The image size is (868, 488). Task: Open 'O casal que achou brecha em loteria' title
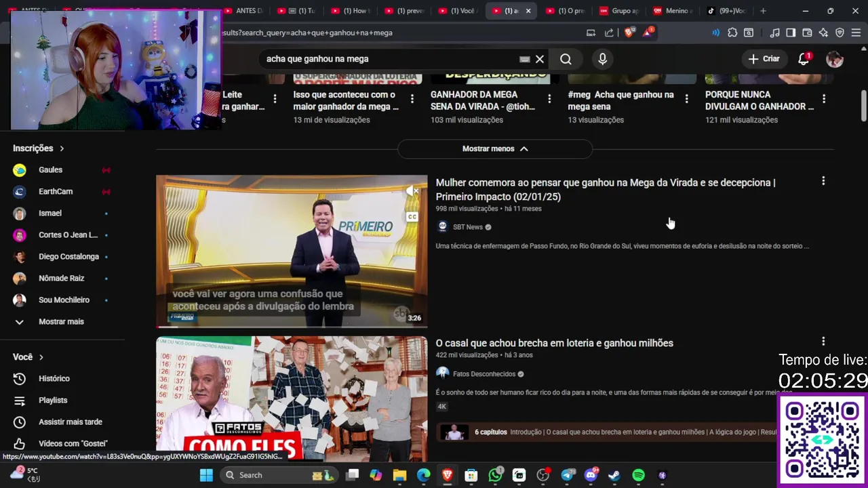tap(555, 343)
